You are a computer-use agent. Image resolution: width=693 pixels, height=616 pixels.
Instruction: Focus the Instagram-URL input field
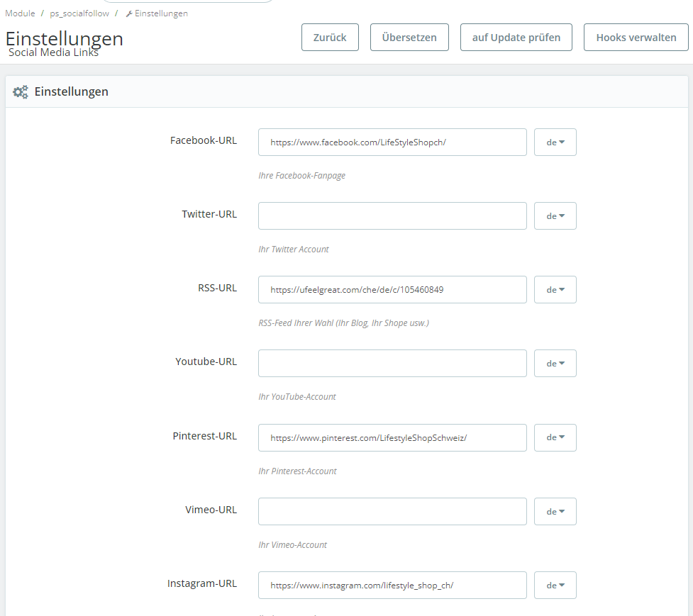392,585
